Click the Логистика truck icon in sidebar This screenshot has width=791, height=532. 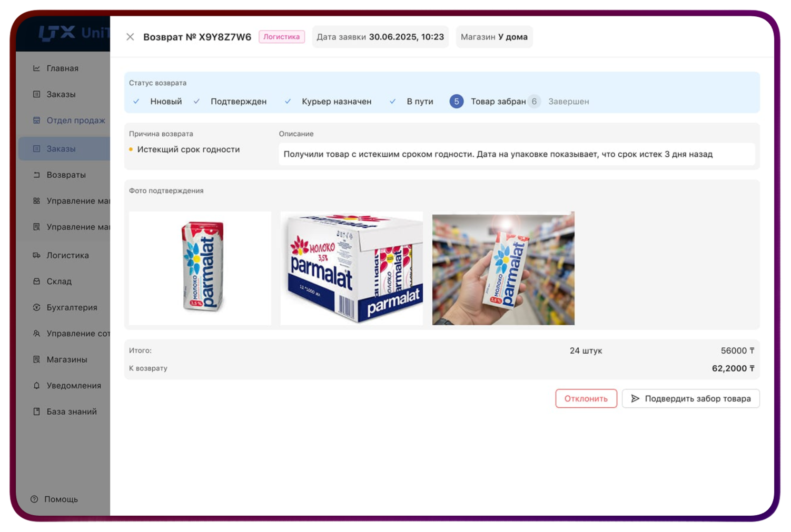tap(36, 255)
